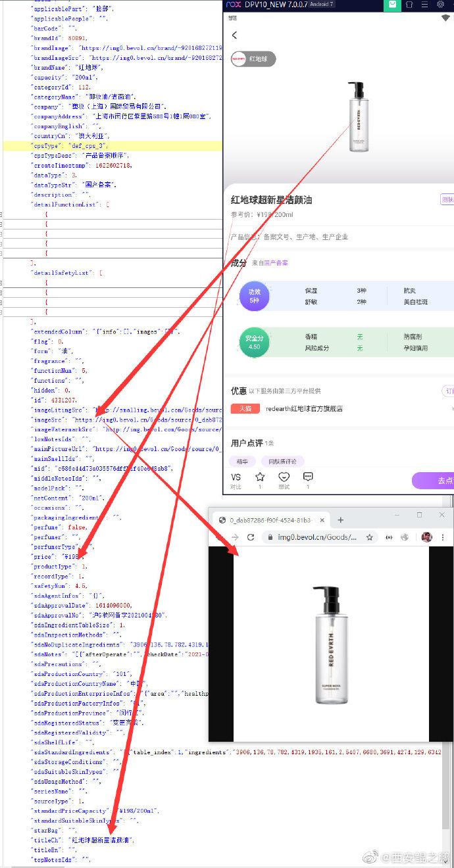The image size is (454, 868).
Task: Open redearth红地球官方旗舰店 store link
Action: [x=304, y=408]
